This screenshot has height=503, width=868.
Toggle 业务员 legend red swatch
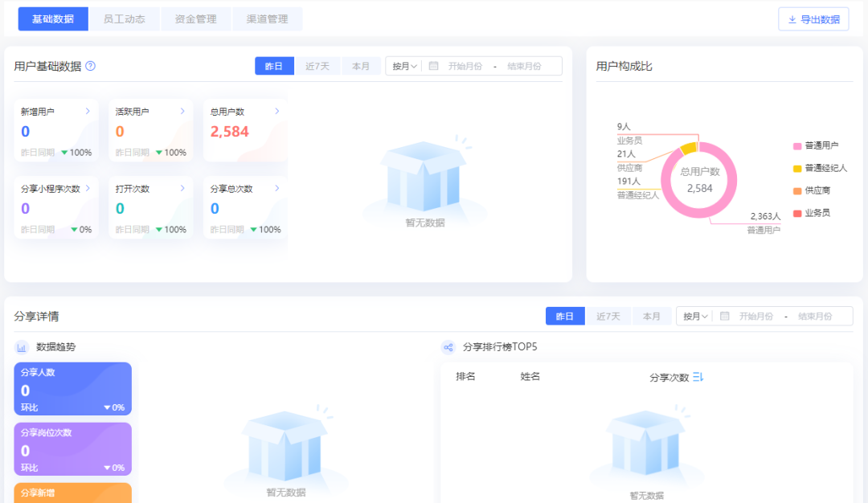click(x=797, y=214)
